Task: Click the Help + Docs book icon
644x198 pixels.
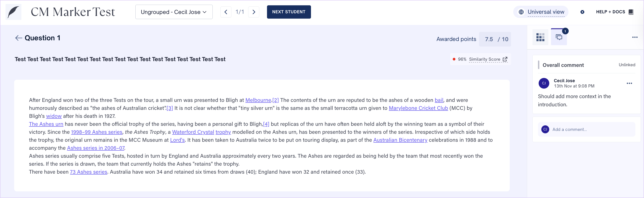Action: tap(631, 12)
